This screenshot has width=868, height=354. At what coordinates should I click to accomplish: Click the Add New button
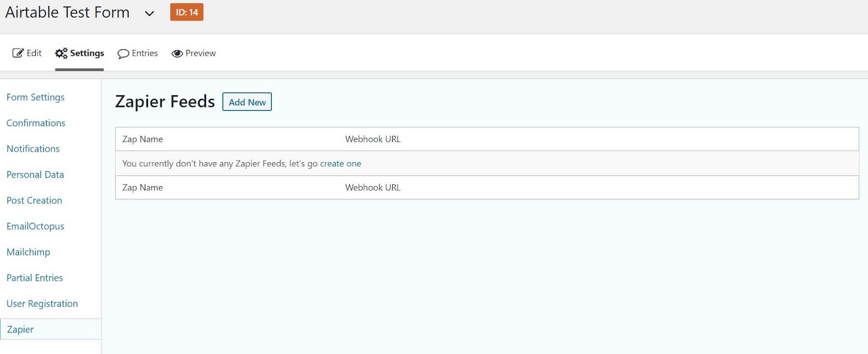coord(247,102)
